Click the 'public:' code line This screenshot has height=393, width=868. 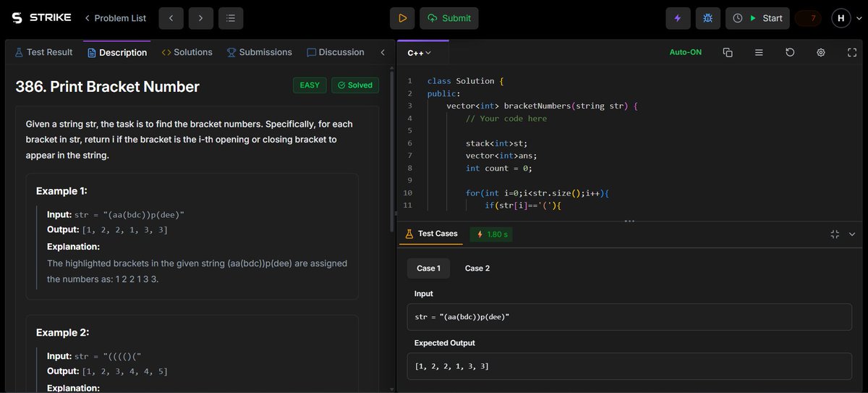(x=444, y=93)
